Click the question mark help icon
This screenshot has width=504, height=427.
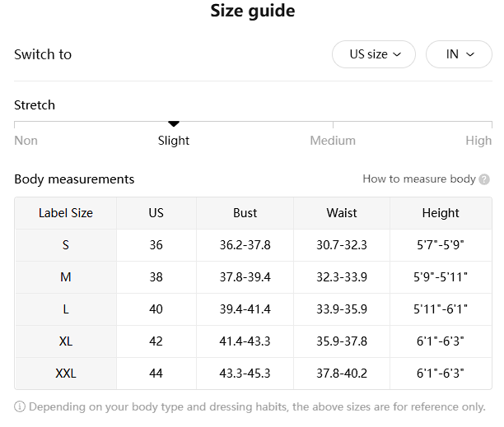tap(484, 179)
